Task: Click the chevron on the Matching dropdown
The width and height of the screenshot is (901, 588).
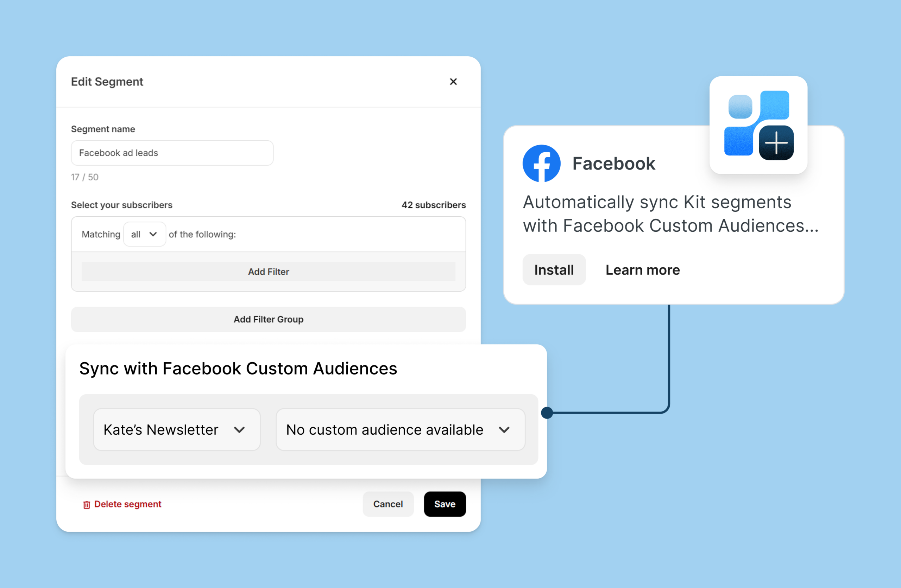Action: [x=153, y=234]
